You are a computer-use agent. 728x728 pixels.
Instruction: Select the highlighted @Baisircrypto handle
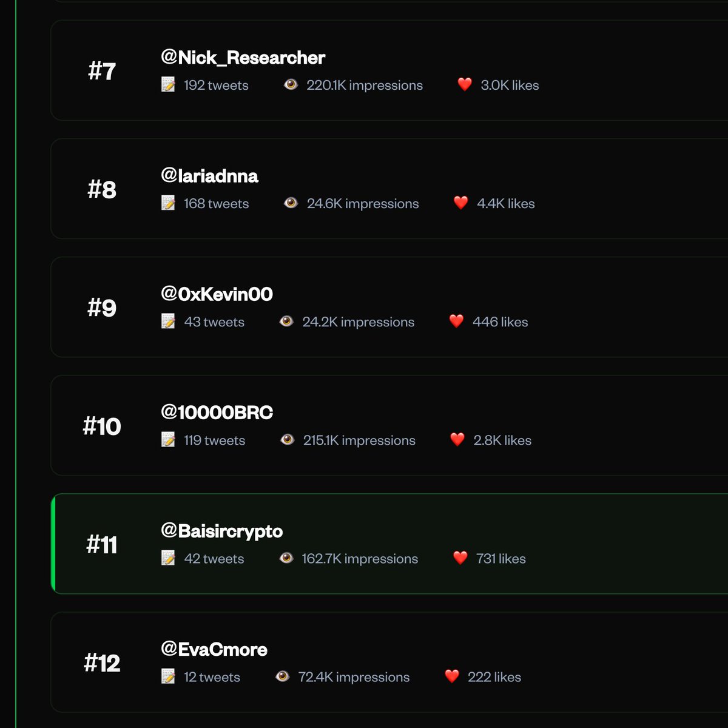(221, 531)
